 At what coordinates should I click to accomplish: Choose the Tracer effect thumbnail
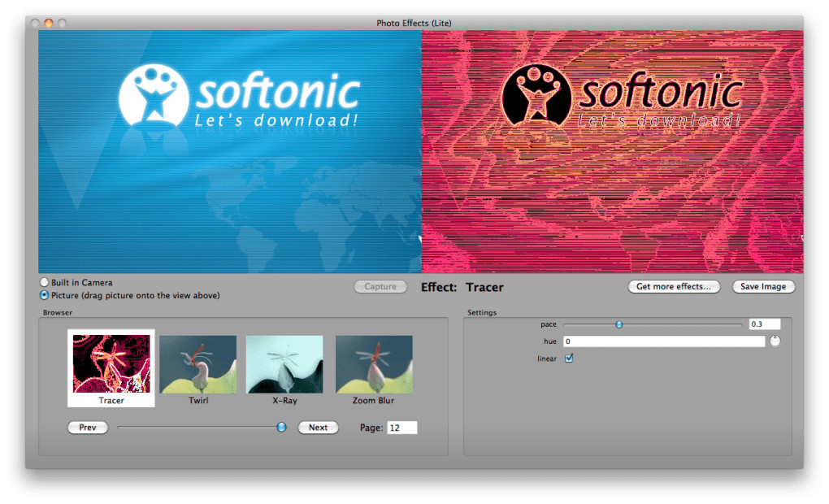pos(111,364)
